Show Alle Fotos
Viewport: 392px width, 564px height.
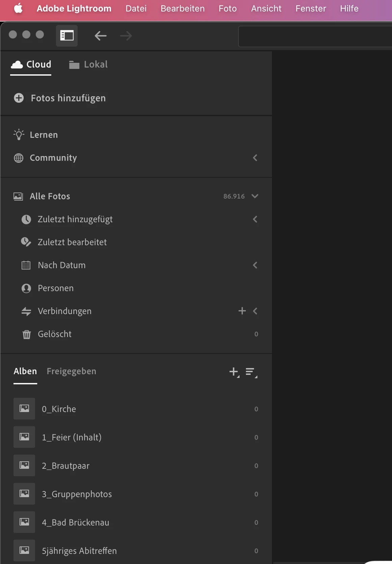50,196
